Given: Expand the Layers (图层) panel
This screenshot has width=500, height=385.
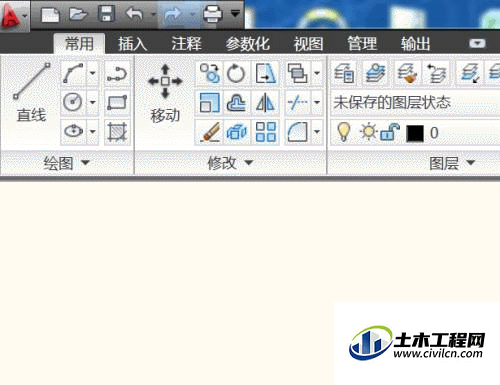Looking at the screenshot, I should click(x=452, y=163).
